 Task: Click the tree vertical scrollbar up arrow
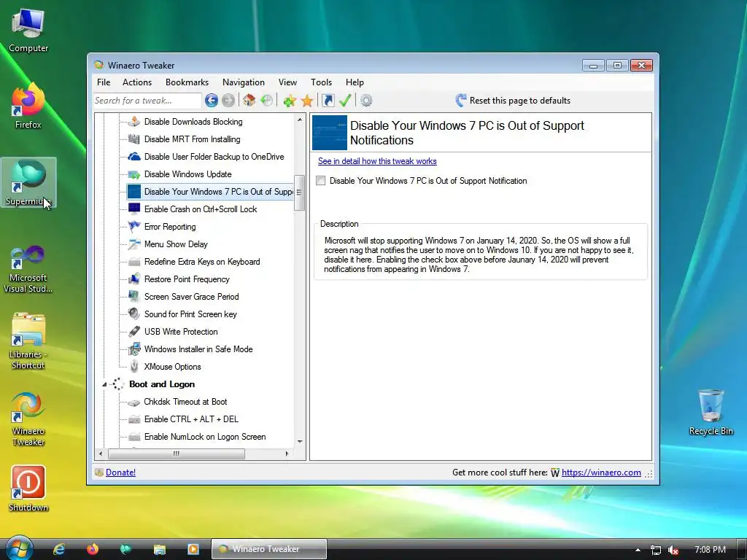300,120
